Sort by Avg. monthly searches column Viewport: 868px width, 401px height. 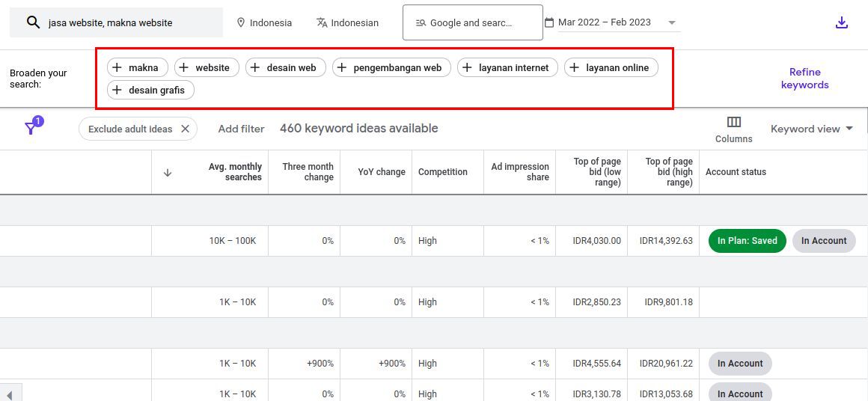(x=235, y=172)
